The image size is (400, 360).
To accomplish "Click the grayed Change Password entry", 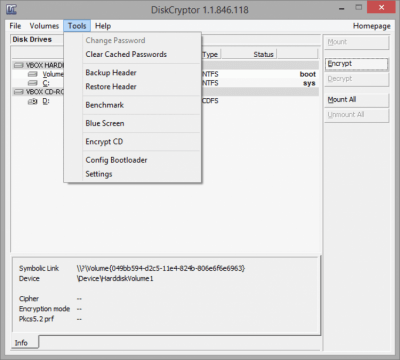I will (115, 40).
